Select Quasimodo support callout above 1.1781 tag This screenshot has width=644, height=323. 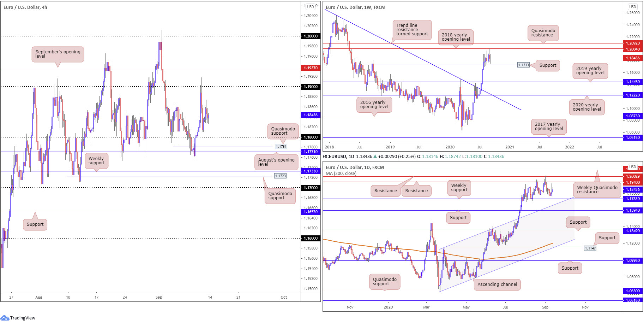(x=283, y=131)
